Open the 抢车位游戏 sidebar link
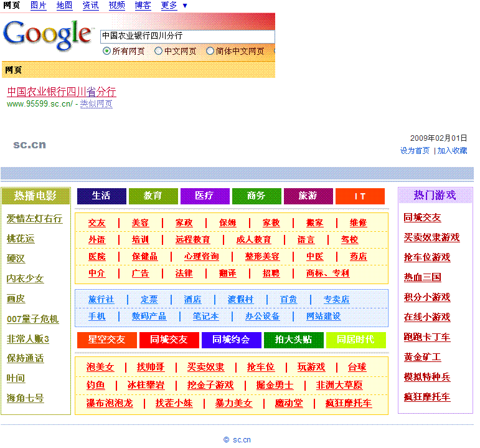The width and height of the screenshot is (480, 448). 427,257
